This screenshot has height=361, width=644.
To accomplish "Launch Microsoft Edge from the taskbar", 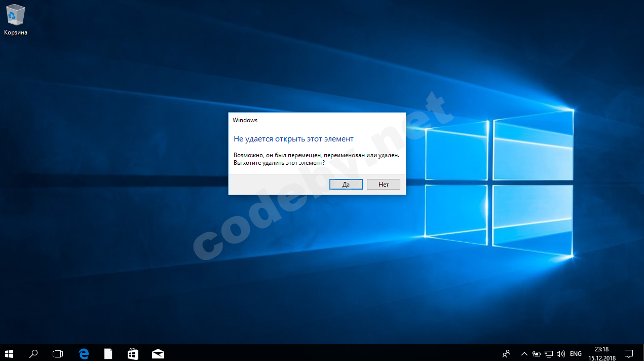I will [x=84, y=353].
